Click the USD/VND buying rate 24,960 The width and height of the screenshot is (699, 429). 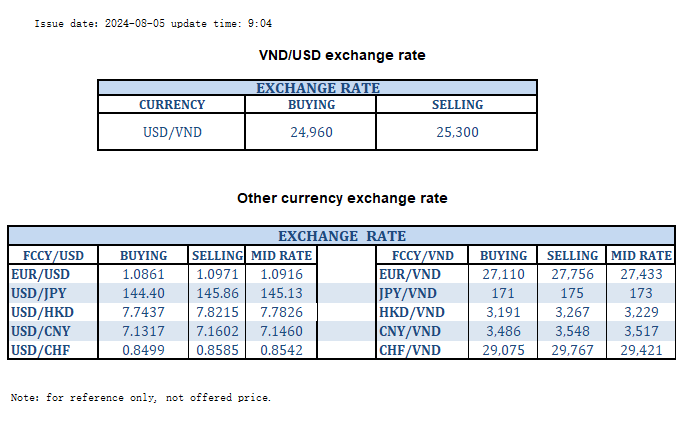click(x=311, y=131)
